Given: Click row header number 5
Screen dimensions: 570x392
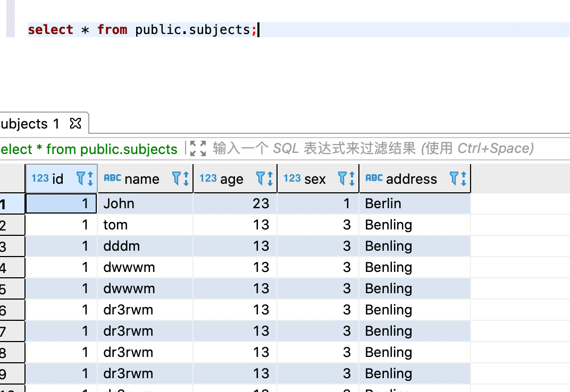Looking at the screenshot, I should tap(12, 289).
